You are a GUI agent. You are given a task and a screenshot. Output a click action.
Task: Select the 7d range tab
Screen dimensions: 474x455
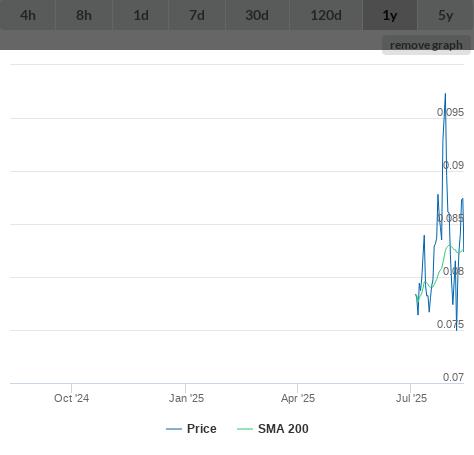coord(197,15)
